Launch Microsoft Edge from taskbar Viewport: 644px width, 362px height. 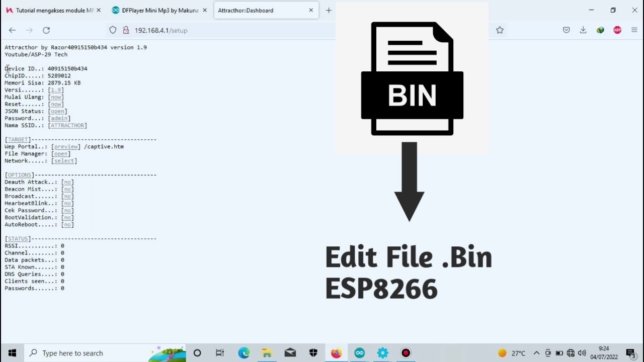pyautogui.click(x=244, y=353)
